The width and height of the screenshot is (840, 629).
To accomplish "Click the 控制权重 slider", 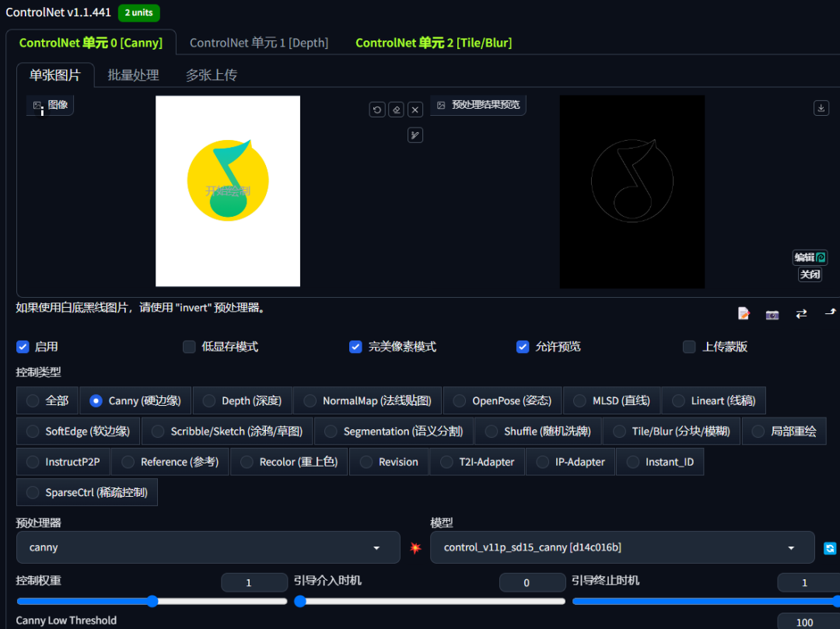I will click(x=152, y=601).
